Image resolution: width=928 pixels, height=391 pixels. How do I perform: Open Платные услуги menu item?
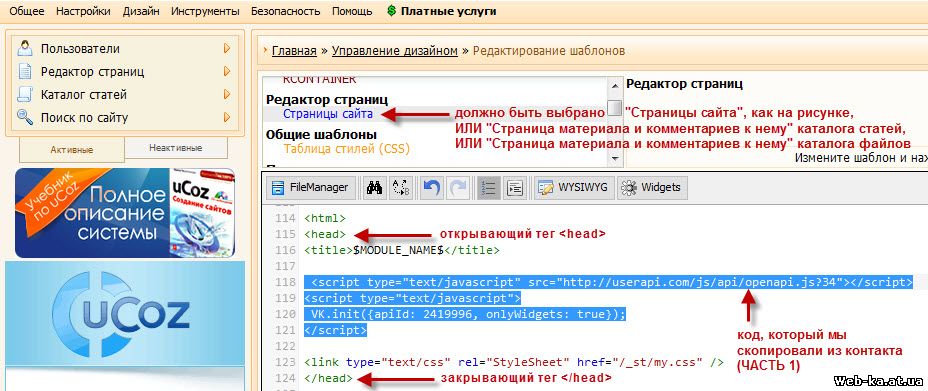pyautogui.click(x=449, y=11)
